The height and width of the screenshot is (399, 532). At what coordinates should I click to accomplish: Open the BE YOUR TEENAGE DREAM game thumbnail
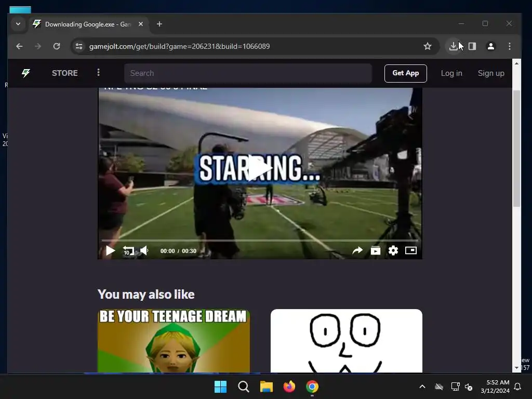(x=174, y=341)
